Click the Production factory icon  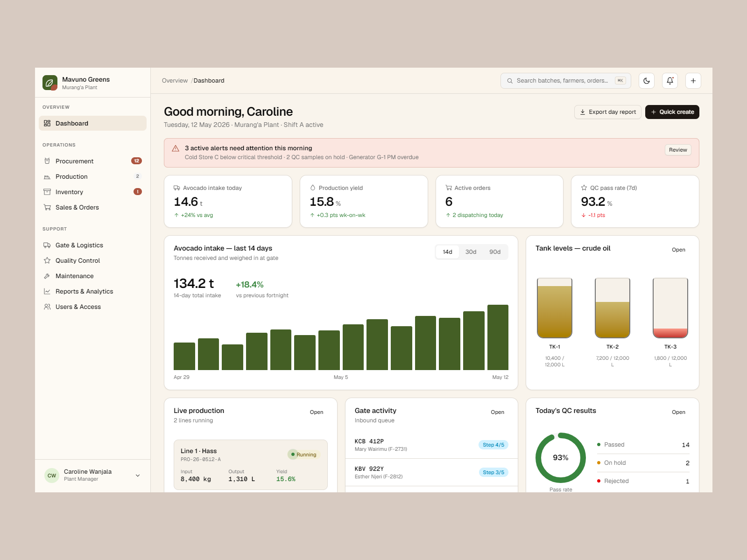[47, 176]
